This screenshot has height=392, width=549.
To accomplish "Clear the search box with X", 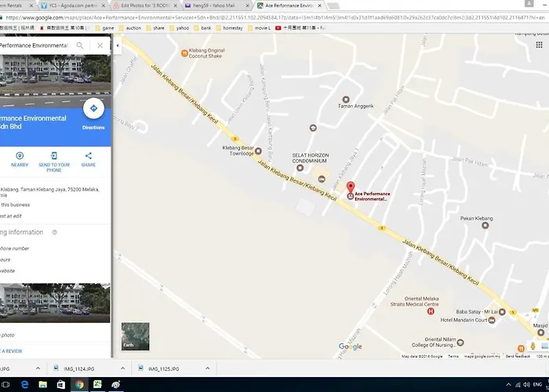I will pyautogui.click(x=100, y=46).
